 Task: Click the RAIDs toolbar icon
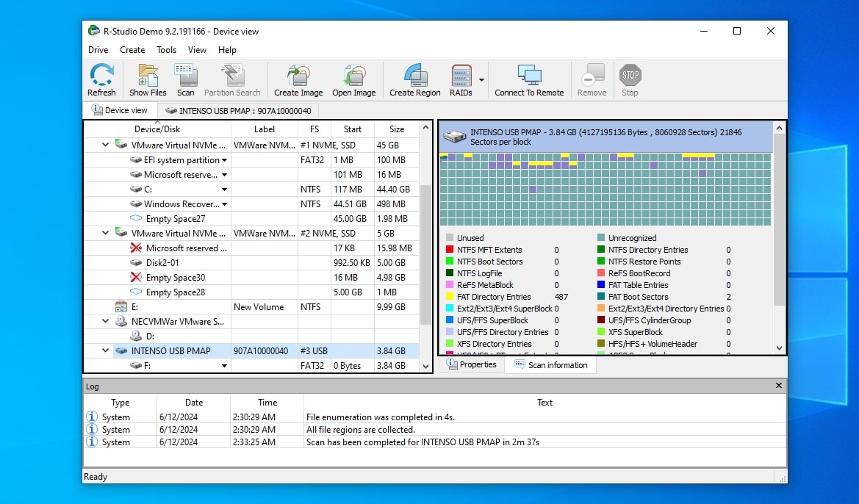point(461,75)
